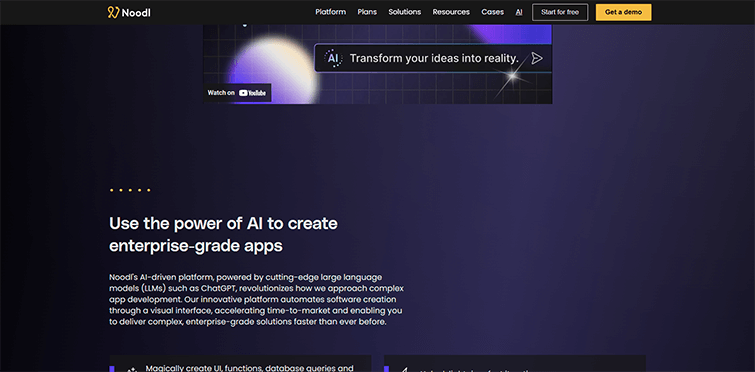755x372 pixels.
Task: Click the row of yellow dots
Action: click(x=130, y=190)
